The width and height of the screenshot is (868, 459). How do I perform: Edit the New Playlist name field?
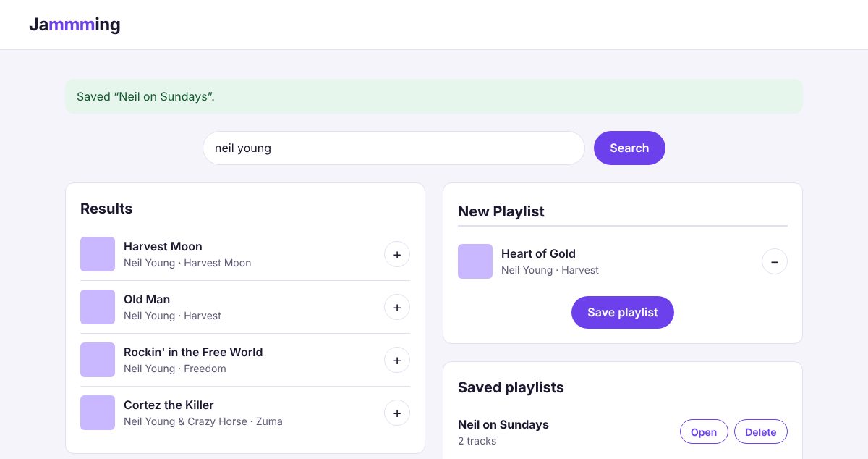pyautogui.click(x=623, y=211)
